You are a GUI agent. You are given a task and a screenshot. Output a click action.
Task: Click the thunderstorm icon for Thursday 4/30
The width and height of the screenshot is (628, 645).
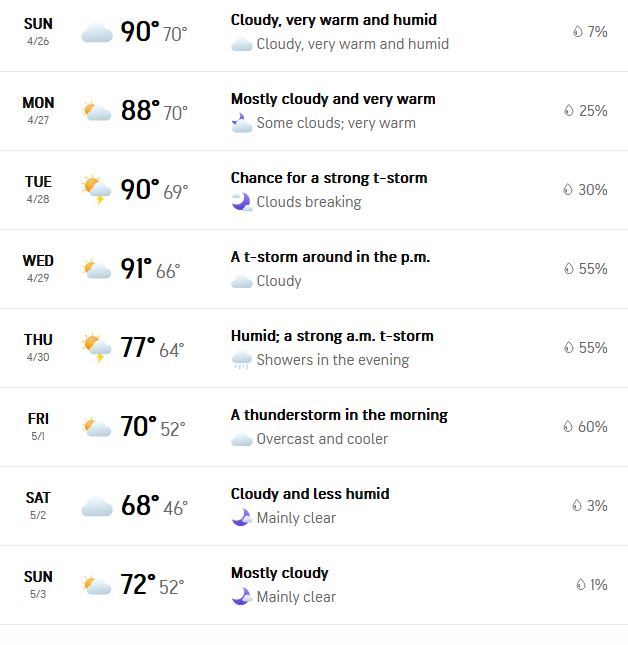click(x=96, y=348)
